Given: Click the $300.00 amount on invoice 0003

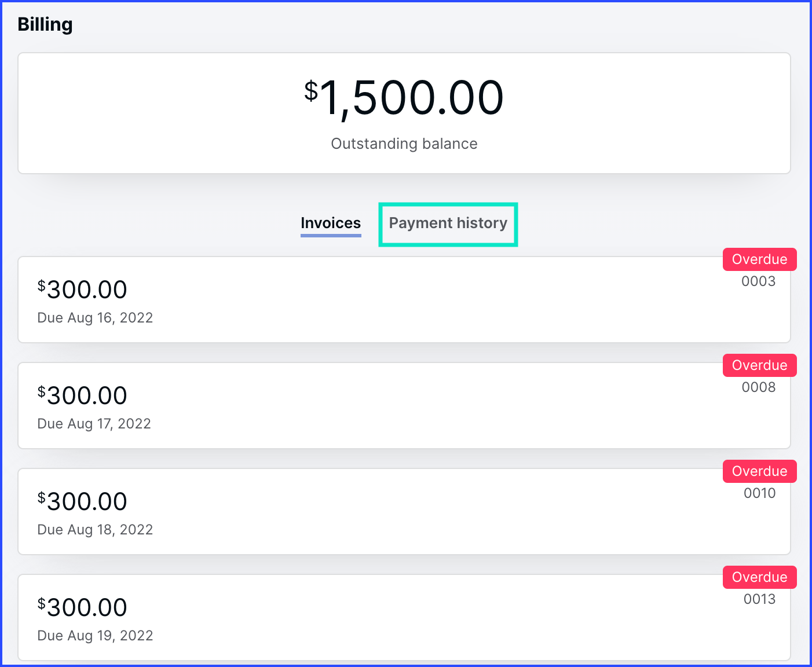Looking at the screenshot, I should 82,289.
